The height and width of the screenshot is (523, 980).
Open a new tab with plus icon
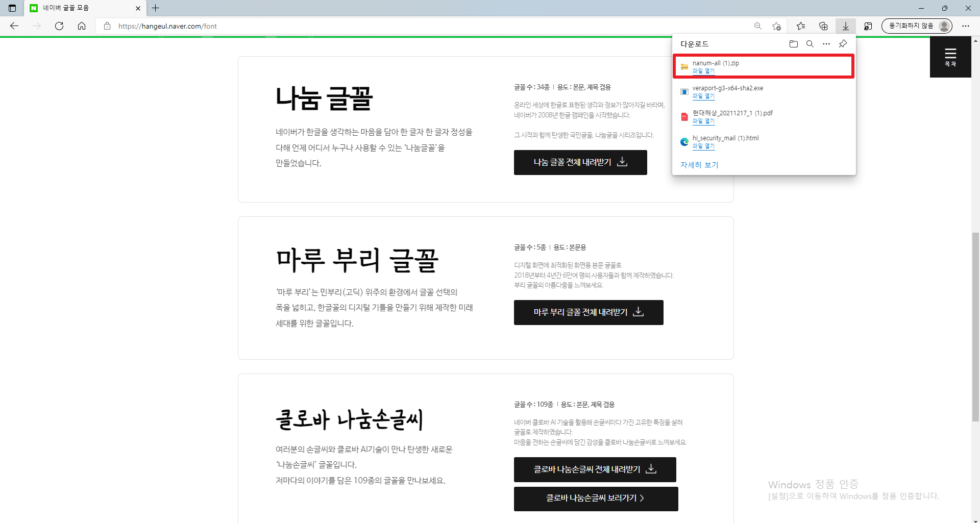click(156, 8)
